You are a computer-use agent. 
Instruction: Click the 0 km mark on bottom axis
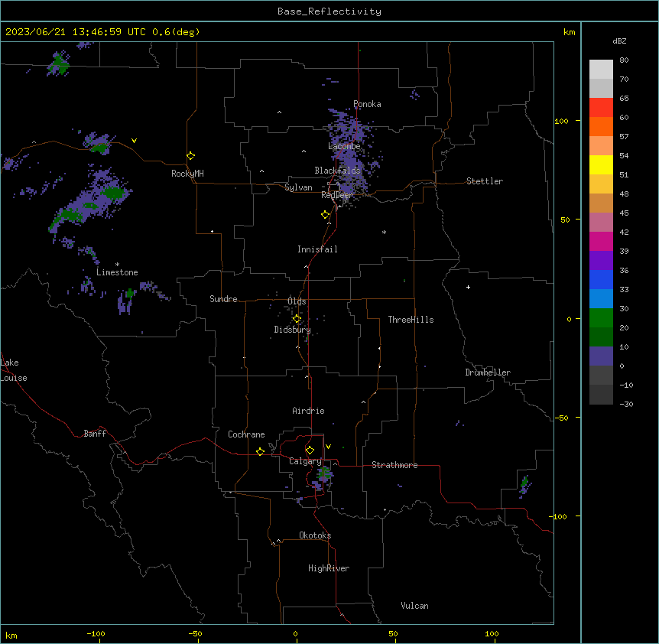(295, 633)
